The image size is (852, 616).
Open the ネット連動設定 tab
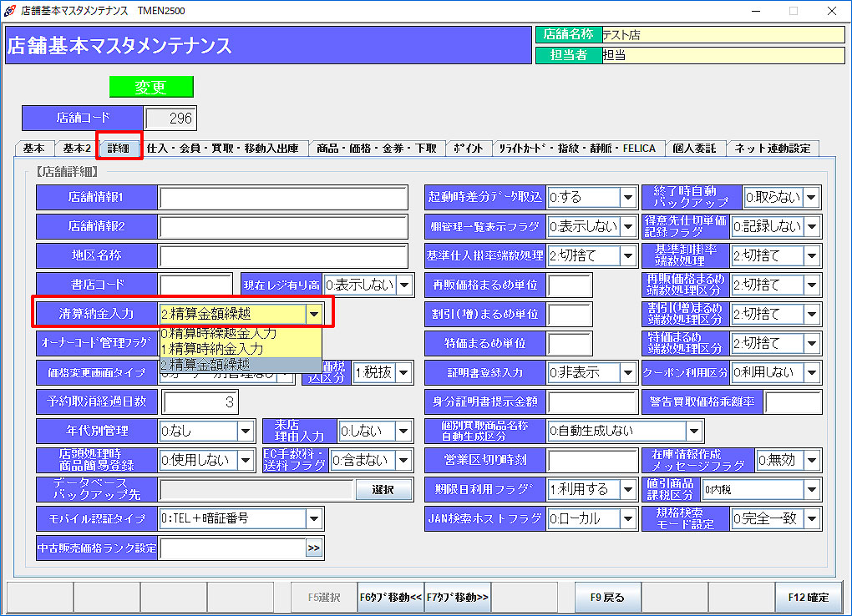[x=773, y=149]
